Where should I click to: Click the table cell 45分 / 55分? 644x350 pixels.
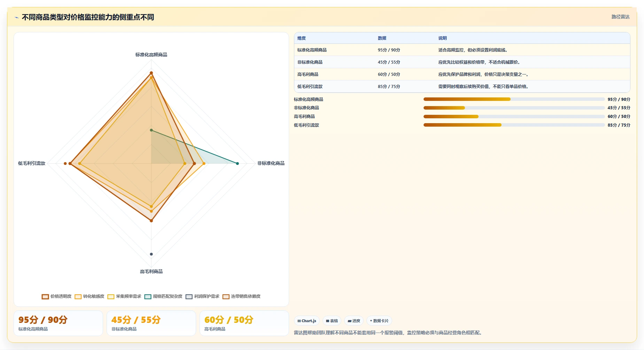pyautogui.click(x=389, y=62)
